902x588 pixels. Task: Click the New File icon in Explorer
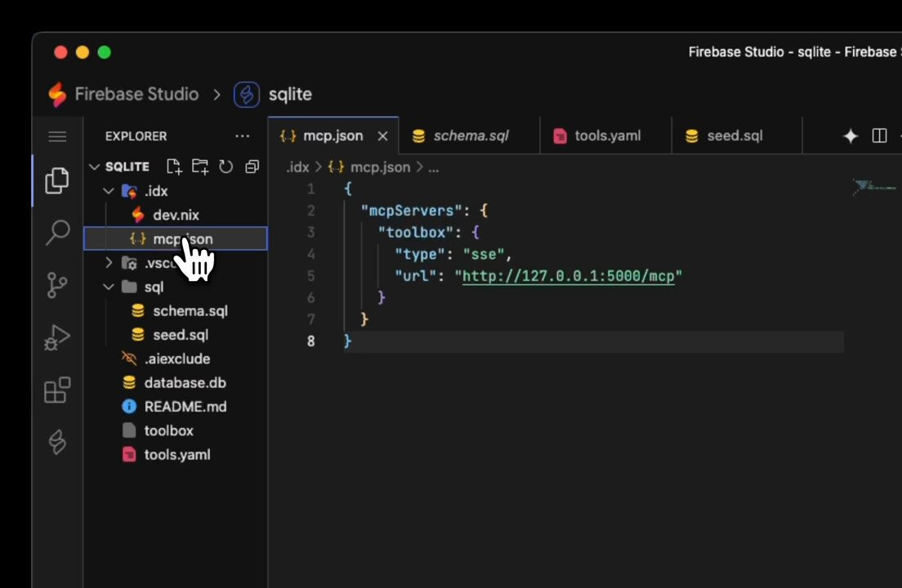point(174,167)
